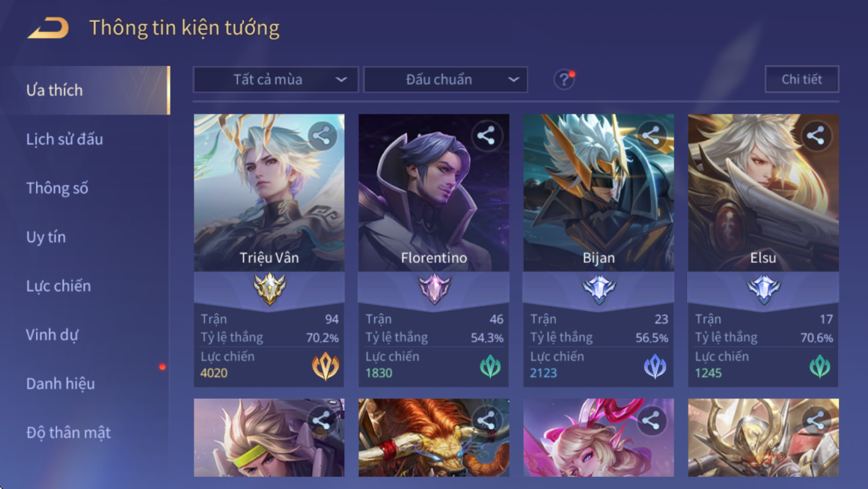Open the Đấu chuẩn mode dropdown

(446, 79)
